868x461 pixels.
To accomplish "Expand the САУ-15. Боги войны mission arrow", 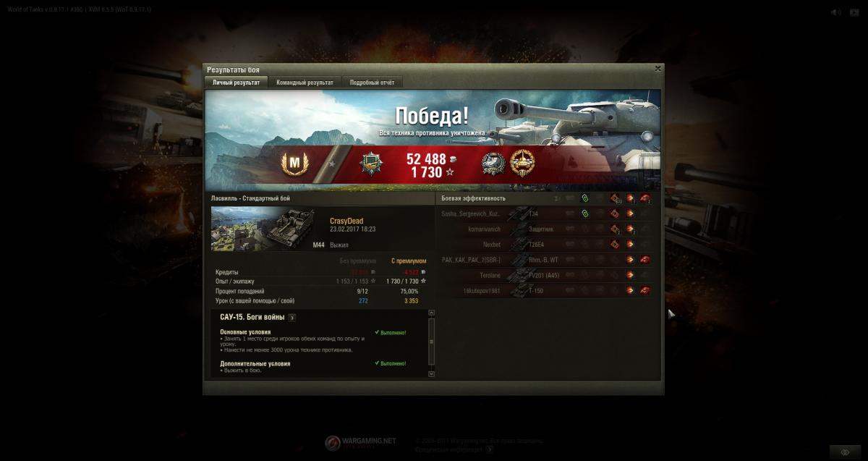I will [292, 318].
